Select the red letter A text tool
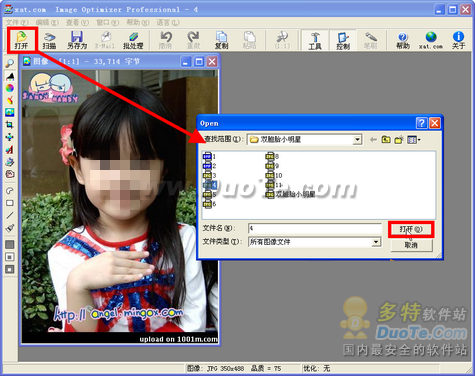The image size is (475, 376). pyautogui.click(x=10, y=149)
